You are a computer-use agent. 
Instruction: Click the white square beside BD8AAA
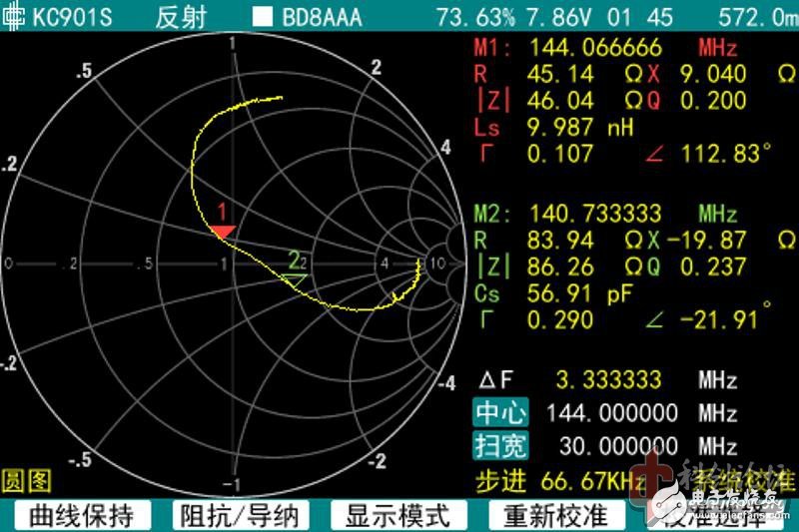click(x=263, y=17)
